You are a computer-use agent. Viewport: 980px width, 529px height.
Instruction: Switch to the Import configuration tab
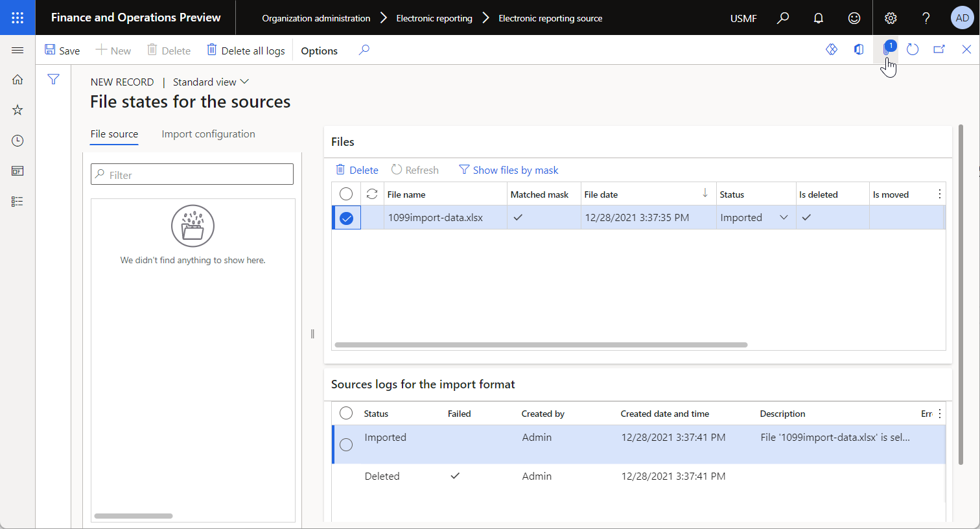coord(208,134)
